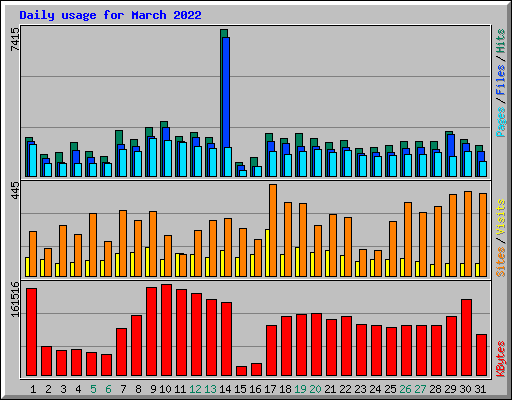Click the cyan Pages bar for day 15
Image resolution: width=512 pixels, height=400 pixels.
point(243,173)
